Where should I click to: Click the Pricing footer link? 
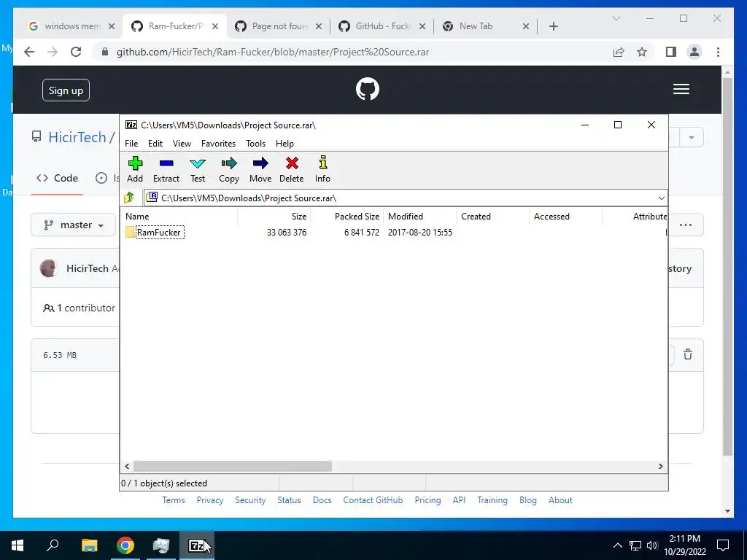click(427, 500)
